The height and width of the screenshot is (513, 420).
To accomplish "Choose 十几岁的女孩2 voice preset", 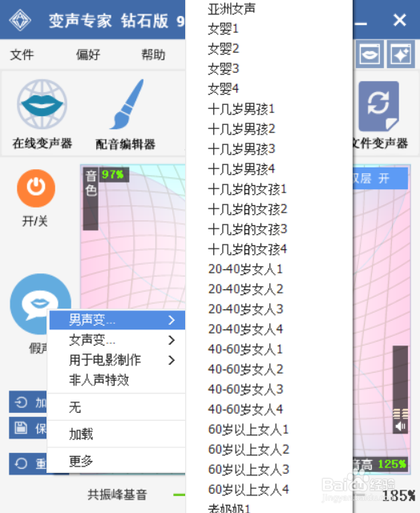I will point(248,209).
